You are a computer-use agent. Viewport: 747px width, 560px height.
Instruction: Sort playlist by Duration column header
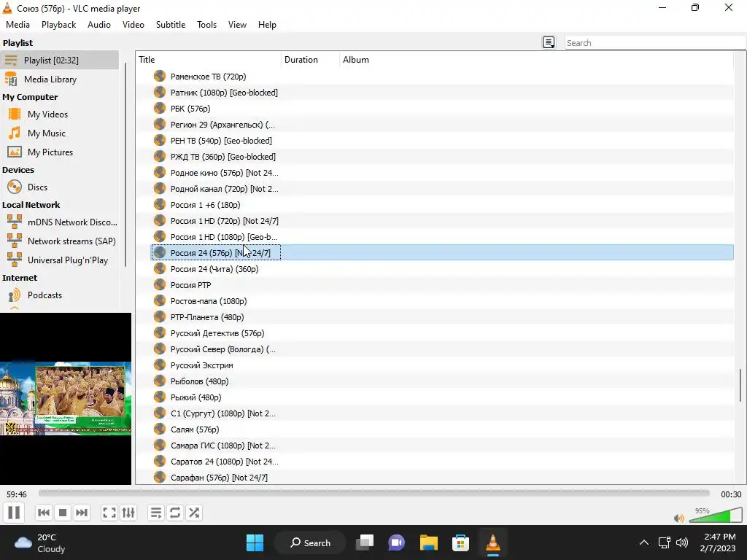pyautogui.click(x=310, y=60)
